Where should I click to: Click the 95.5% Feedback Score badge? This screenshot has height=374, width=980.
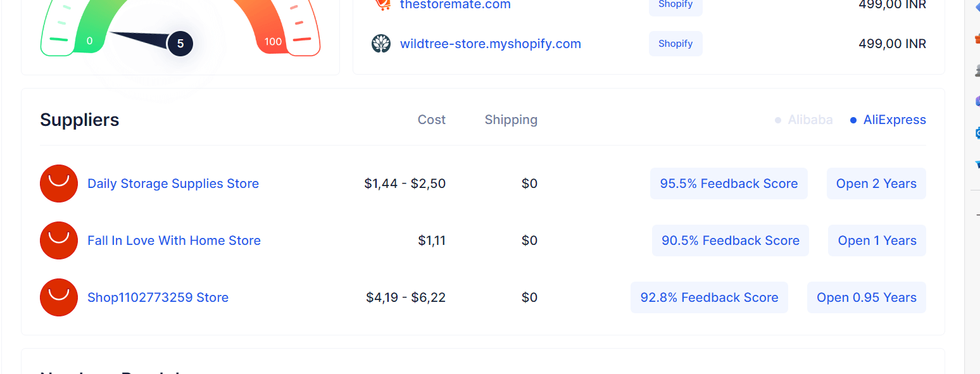pyautogui.click(x=729, y=184)
